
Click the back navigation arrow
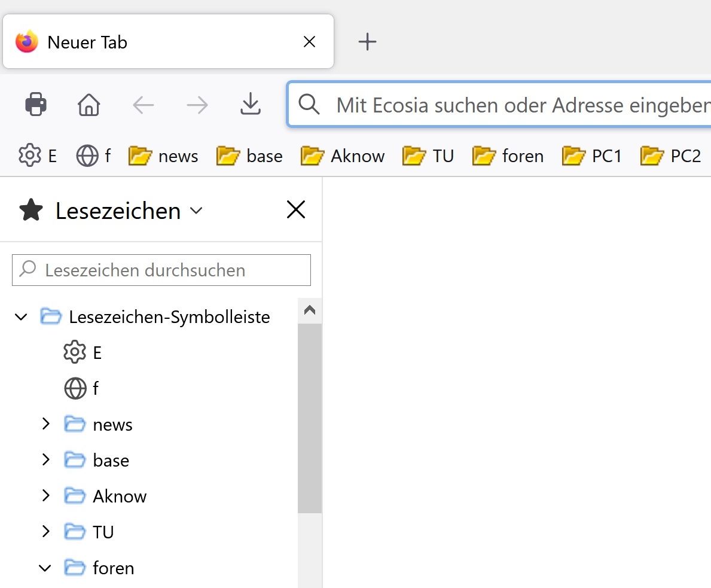point(144,105)
